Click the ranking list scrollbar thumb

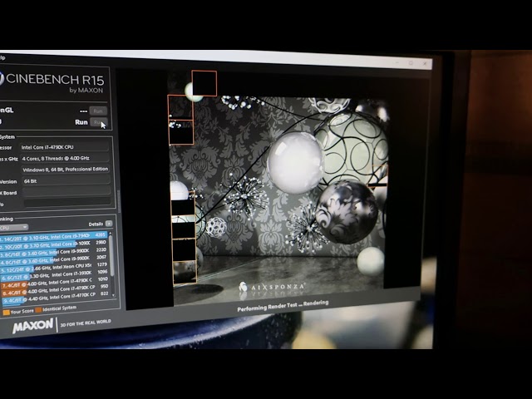pos(111,254)
